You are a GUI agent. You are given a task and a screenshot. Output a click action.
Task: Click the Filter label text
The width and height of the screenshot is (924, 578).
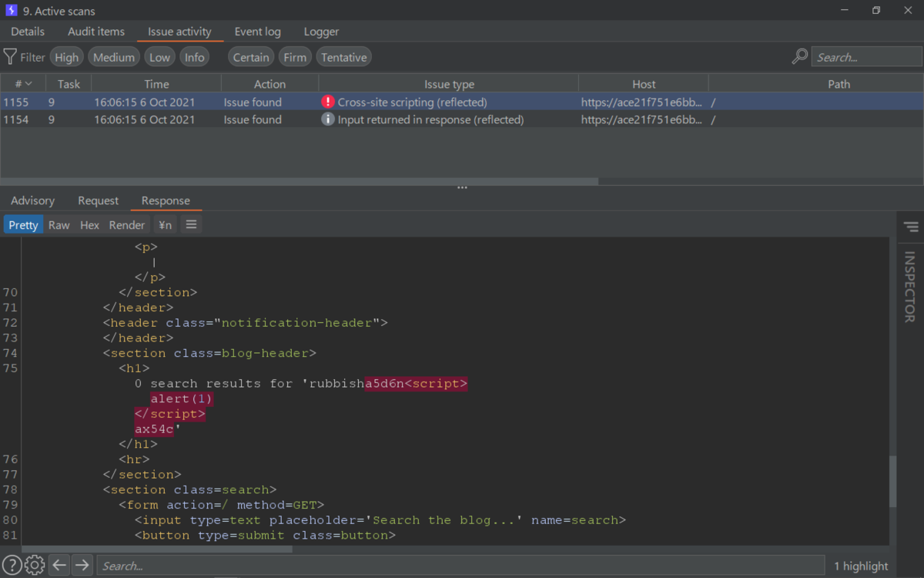click(33, 57)
